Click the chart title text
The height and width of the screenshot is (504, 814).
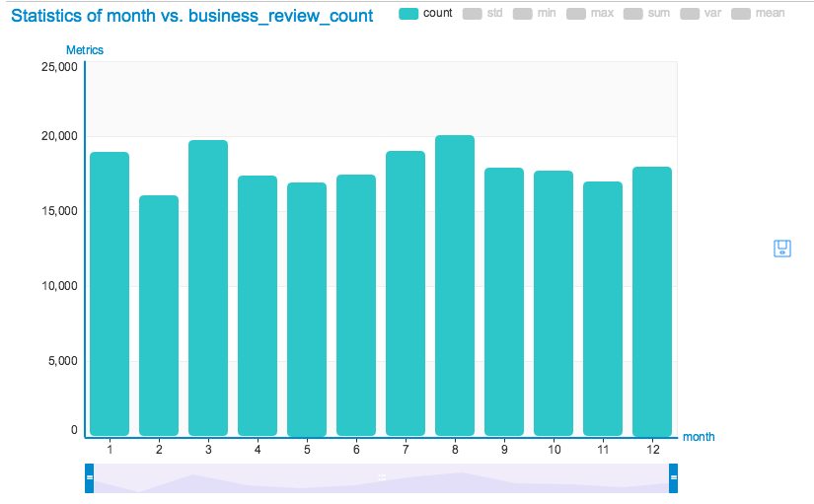tap(192, 16)
